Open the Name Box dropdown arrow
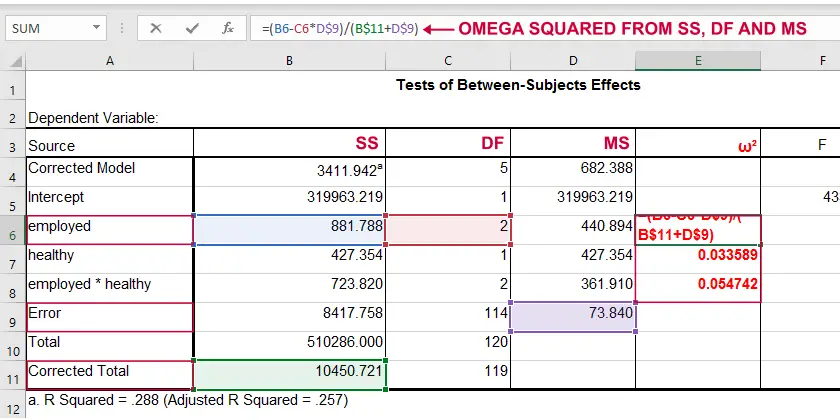 pyautogui.click(x=96, y=28)
